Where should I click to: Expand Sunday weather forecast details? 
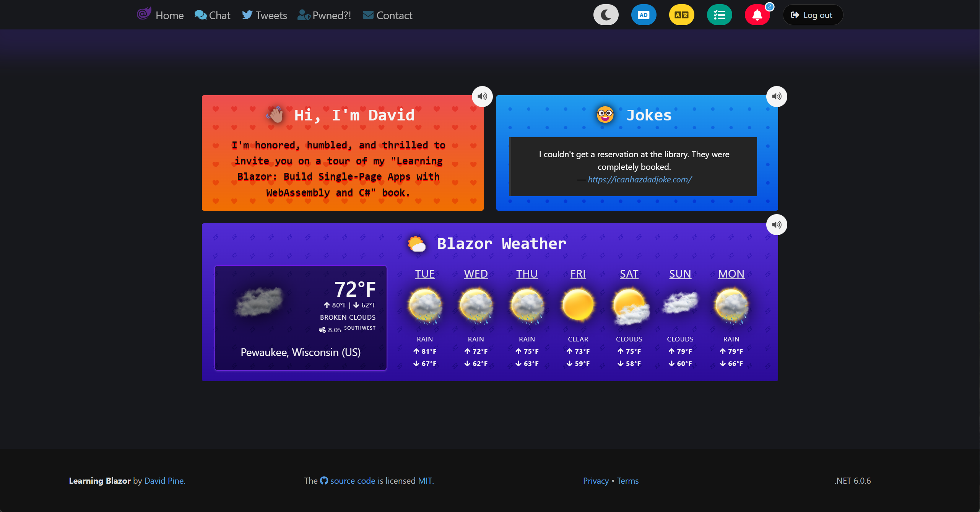pos(680,273)
